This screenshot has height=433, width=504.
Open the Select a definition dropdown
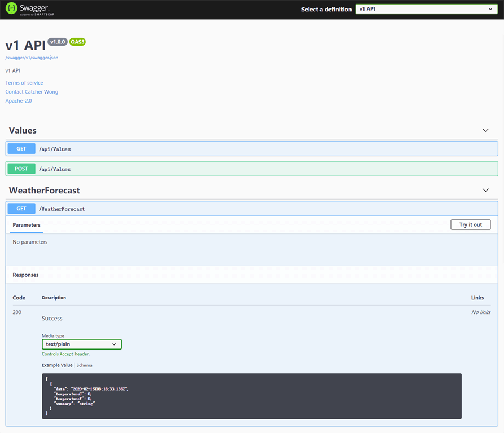click(x=427, y=9)
